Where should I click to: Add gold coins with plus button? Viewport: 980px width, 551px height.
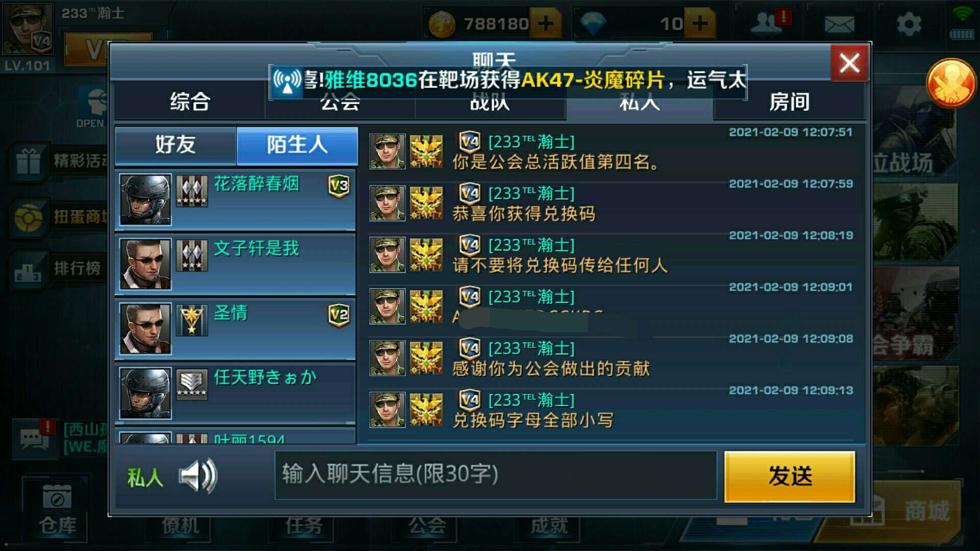[x=546, y=23]
